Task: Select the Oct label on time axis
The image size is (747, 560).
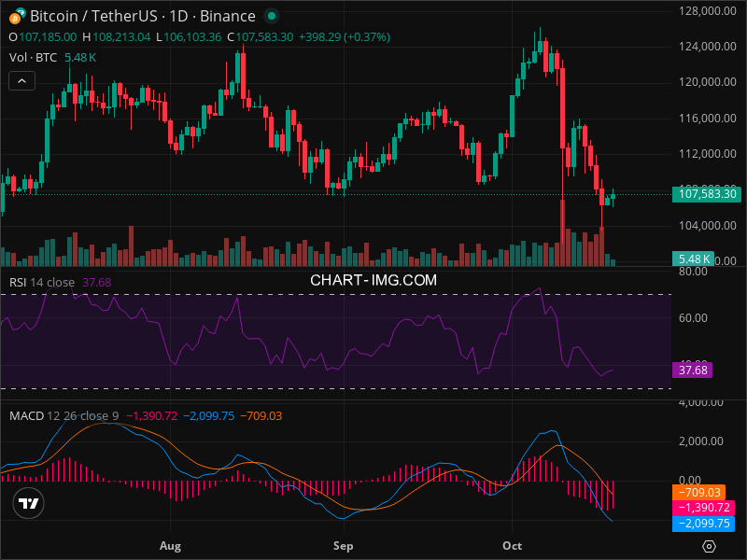Action: click(x=513, y=544)
